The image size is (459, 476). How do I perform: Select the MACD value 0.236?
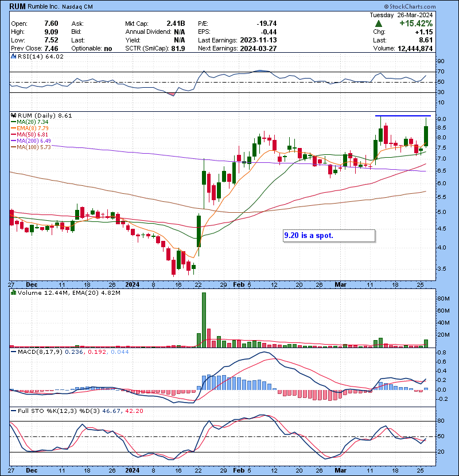[x=74, y=352]
